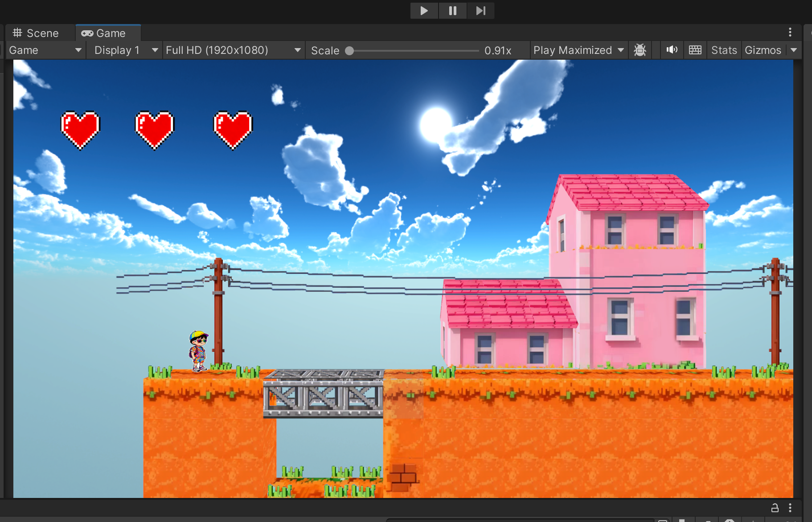Click the player character in the game view
The height and width of the screenshot is (522, 812).
[x=198, y=351]
